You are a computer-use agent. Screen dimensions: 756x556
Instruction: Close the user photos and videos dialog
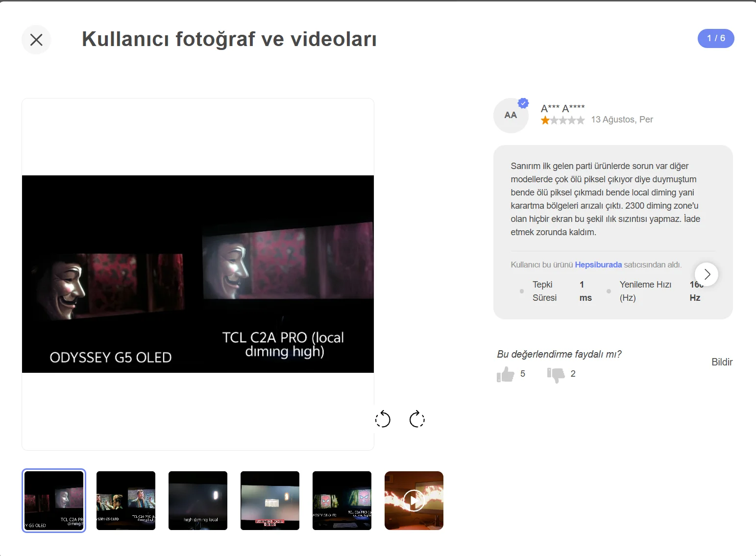36,40
